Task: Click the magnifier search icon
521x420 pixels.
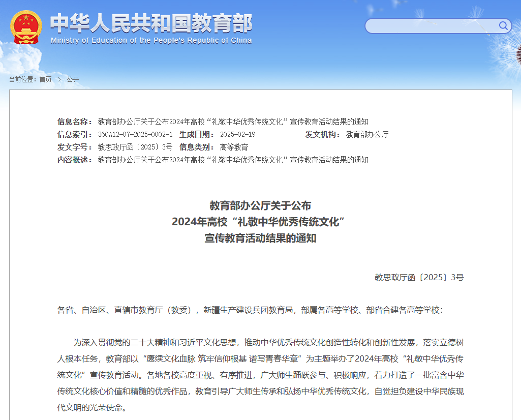Action: point(503,26)
